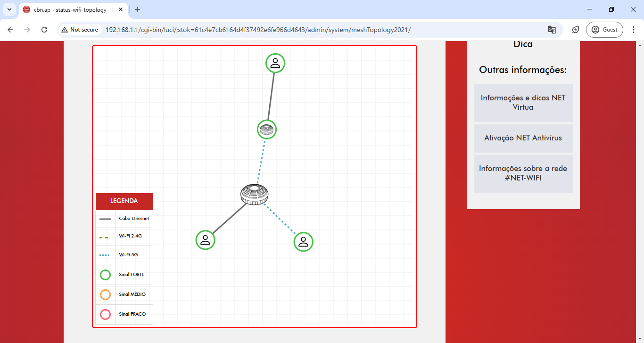This screenshot has width=644, height=343.
Task: Select the bottom-right Wi-Fi 5G client node
Action: [304, 242]
